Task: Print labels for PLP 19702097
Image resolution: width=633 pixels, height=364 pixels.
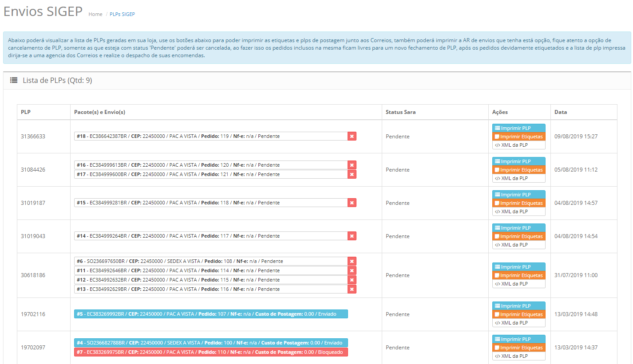Action: coord(518,348)
